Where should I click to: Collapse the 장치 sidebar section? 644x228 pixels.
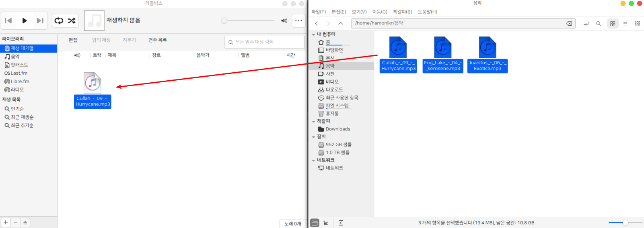[x=314, y=137]
